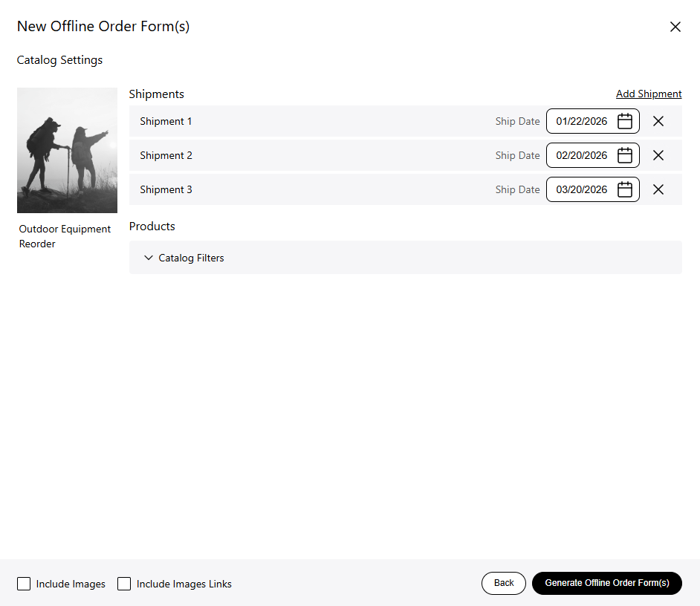Open calendar picker for Shipment 1

[x=625, y=121]
